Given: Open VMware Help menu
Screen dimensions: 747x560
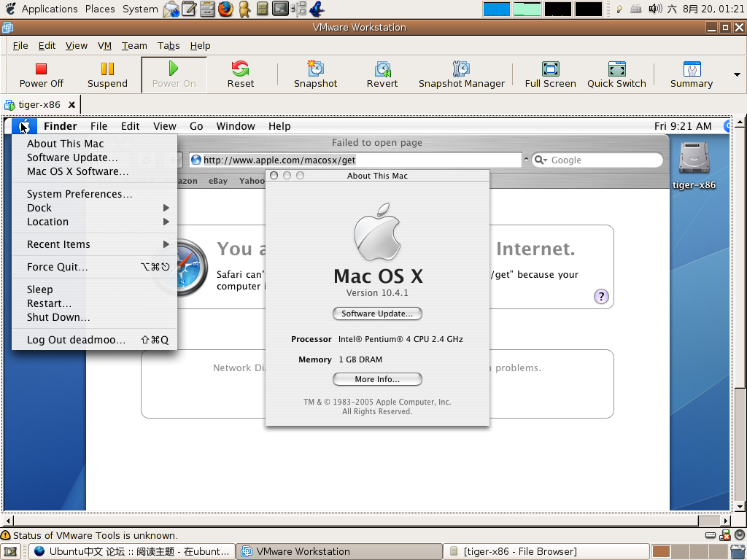Looking at the screenshot, I should 200,46.
